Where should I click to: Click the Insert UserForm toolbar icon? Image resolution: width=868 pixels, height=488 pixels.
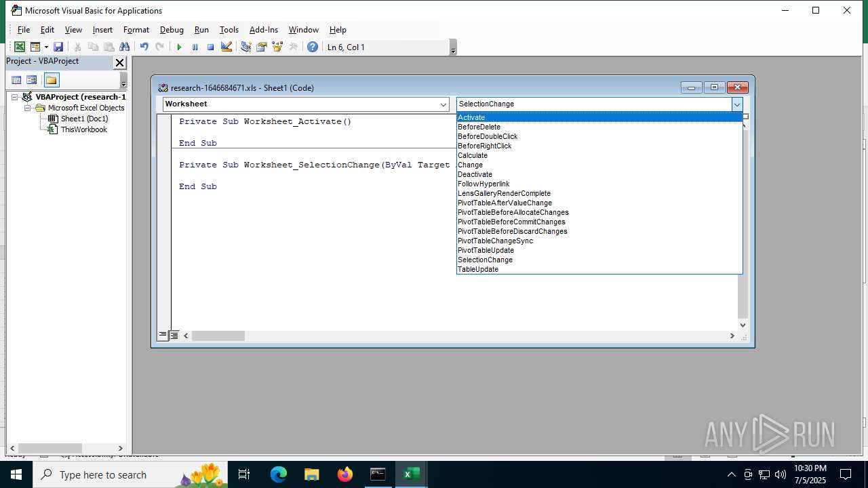pyautogui.click(x=35, y=47)
